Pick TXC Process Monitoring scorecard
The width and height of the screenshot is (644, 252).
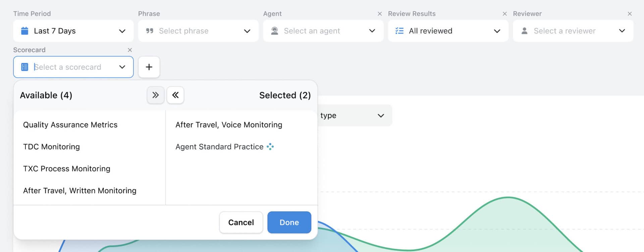[x=66, y=169]
